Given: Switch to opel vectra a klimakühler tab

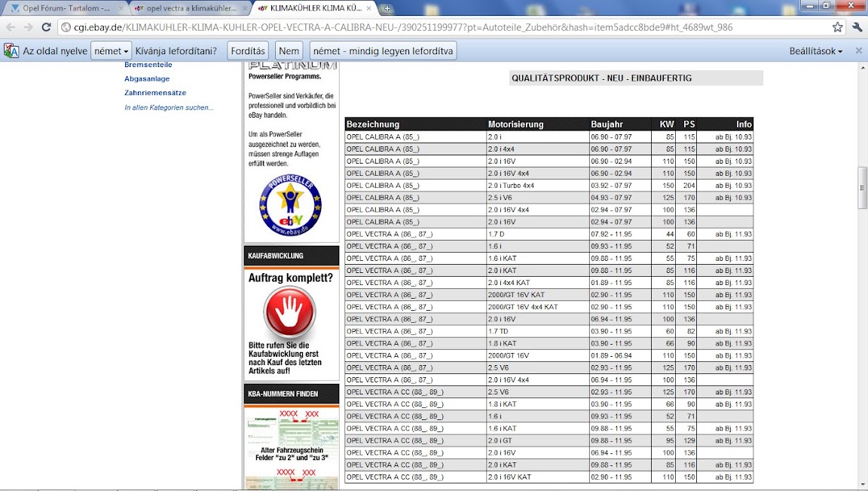Looking at the screenshot, I should tap(191, 8).
